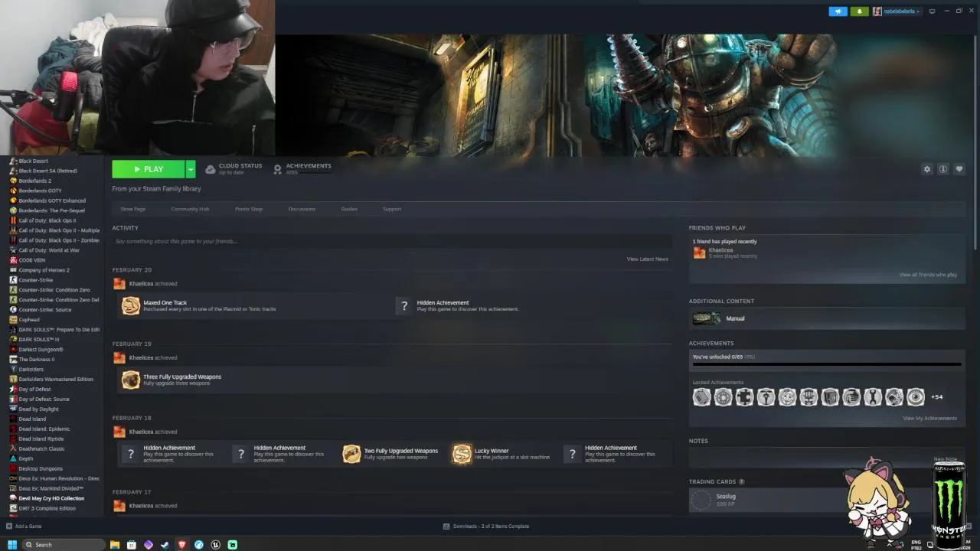Click the Three Fully Upgraded Weapons achievement icon
The width and height of the screenshot is (980, 551).
click(x=131, y=380)
